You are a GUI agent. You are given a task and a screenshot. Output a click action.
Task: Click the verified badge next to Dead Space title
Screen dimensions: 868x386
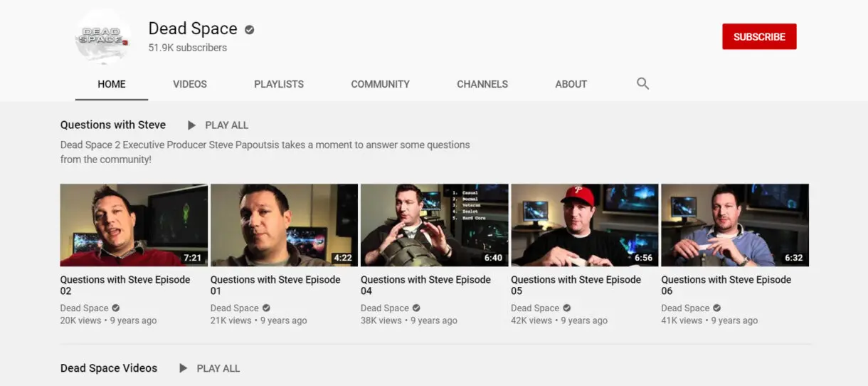click(x=250, y=29)
